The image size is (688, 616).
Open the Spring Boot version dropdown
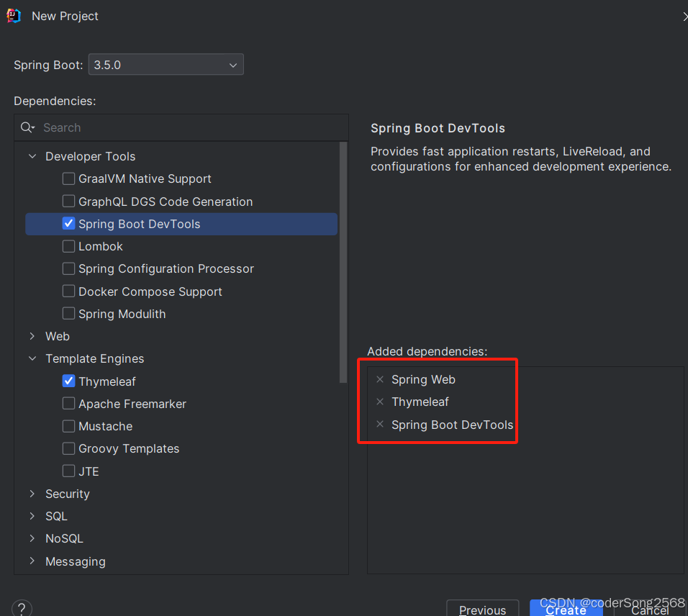166,65
